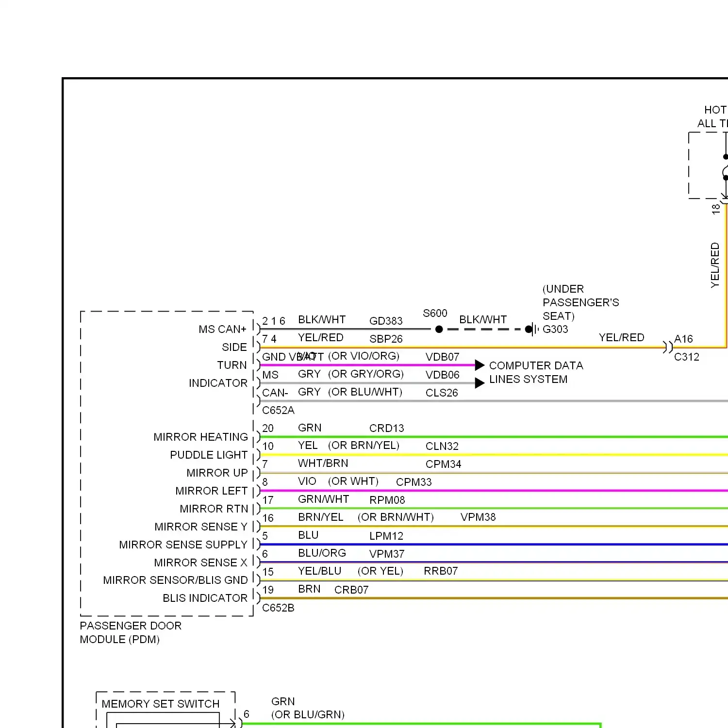Click connector label C652A
This screenshot has width=728, height=728.
click(x=278, y=410)
